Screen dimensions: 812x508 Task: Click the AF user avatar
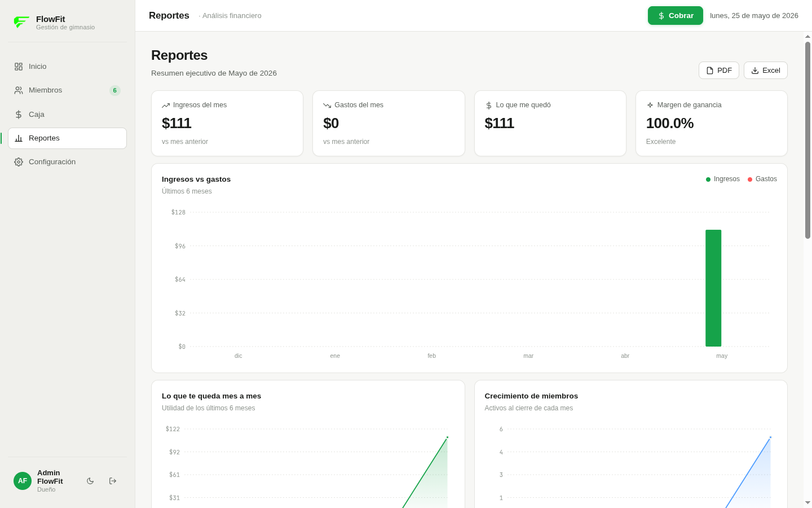[x=23, y=481]
